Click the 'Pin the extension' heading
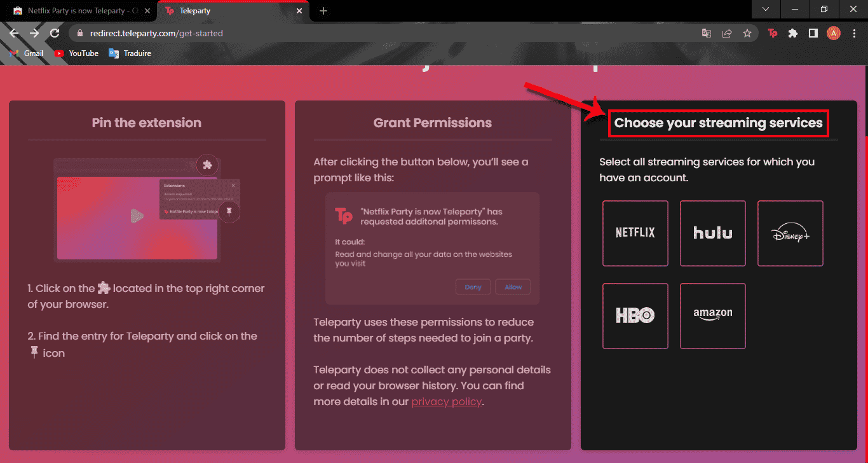 coord(147,123)
